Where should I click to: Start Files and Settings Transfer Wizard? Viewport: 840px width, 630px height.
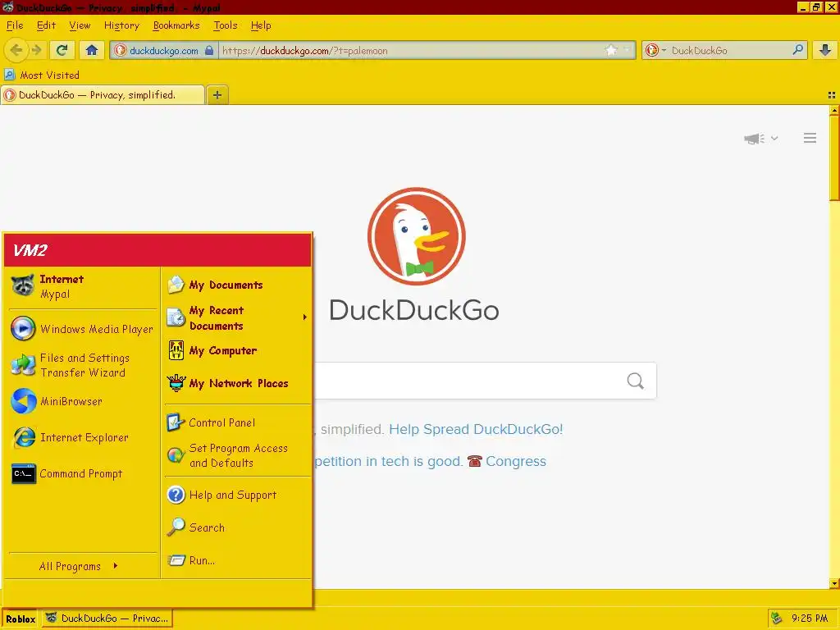[x=82, y=365]
